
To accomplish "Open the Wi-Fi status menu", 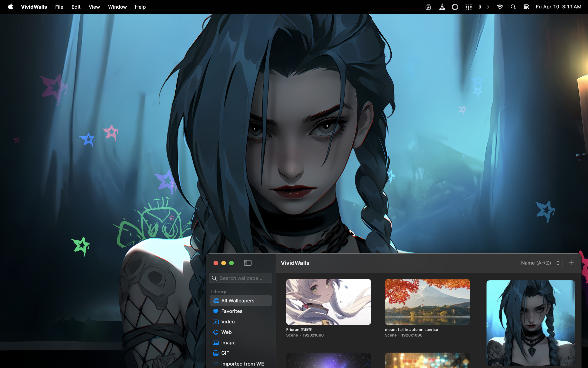I will (x=500, y=7).
